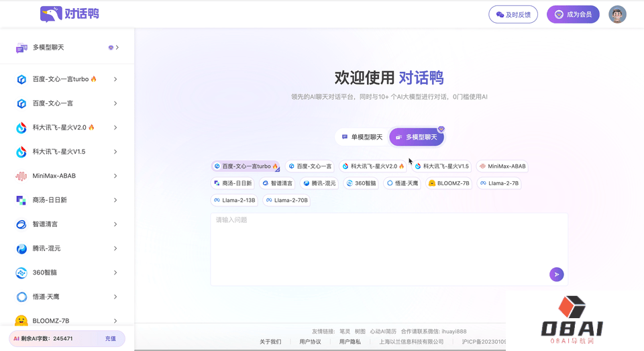Viewport: 644px width, 351px height.
Task: Click the 悟道·天鹰 sidebar icon
Action: tap(21, 297)
